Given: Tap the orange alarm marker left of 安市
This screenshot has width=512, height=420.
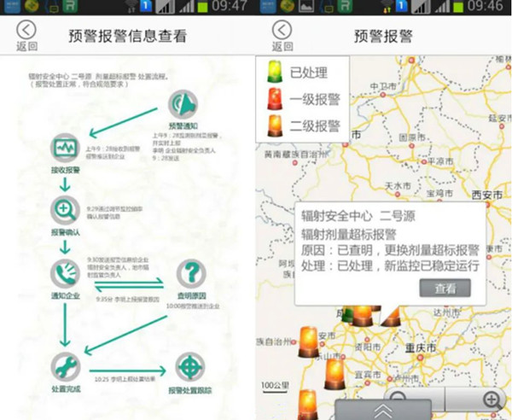Looking at the screenshot, I should pos(307,341).
